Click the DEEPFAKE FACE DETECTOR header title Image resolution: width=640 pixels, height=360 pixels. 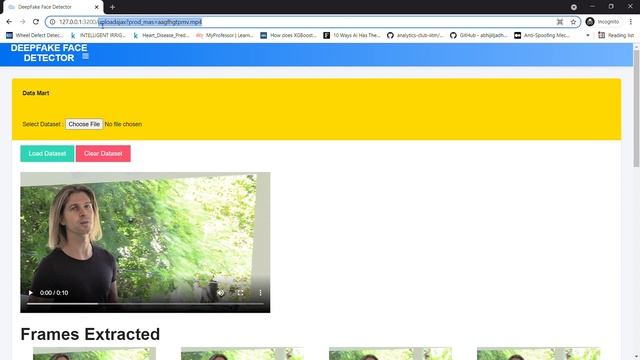coord(49,53)
